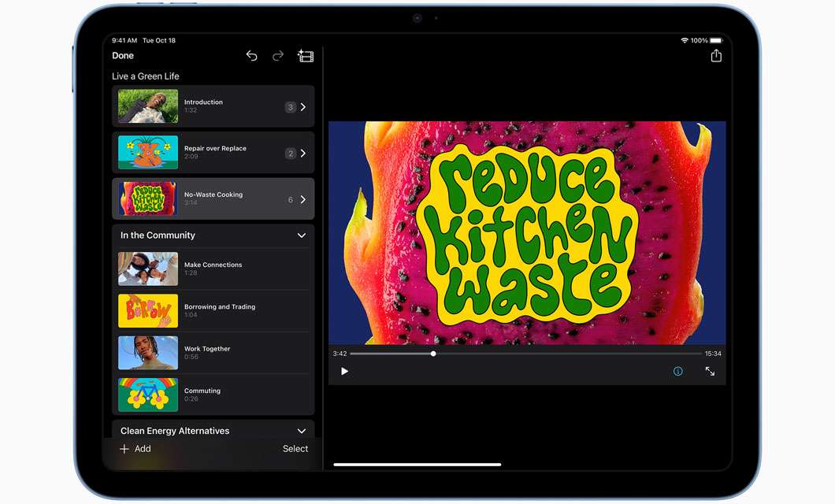835x504 pixels.
Task: Collapse the In the Community section
Action: pos(302,235)
